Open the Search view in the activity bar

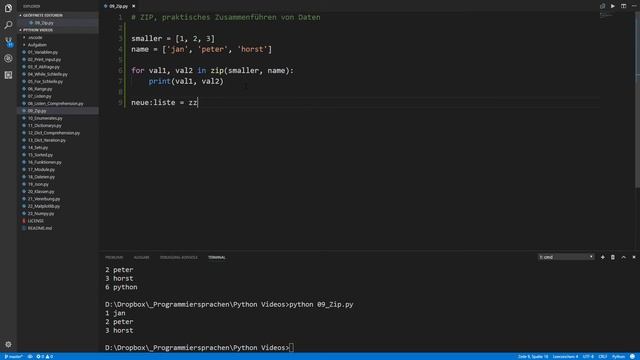click(x=8, y=25)
